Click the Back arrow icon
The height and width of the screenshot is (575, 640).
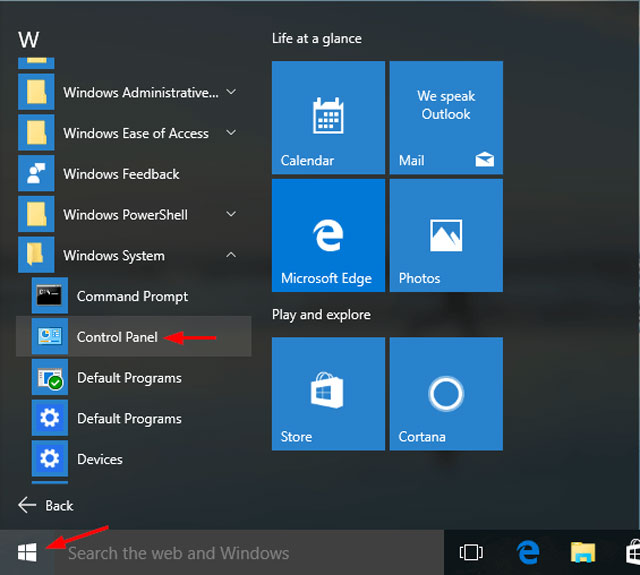[x=27, y=505]
